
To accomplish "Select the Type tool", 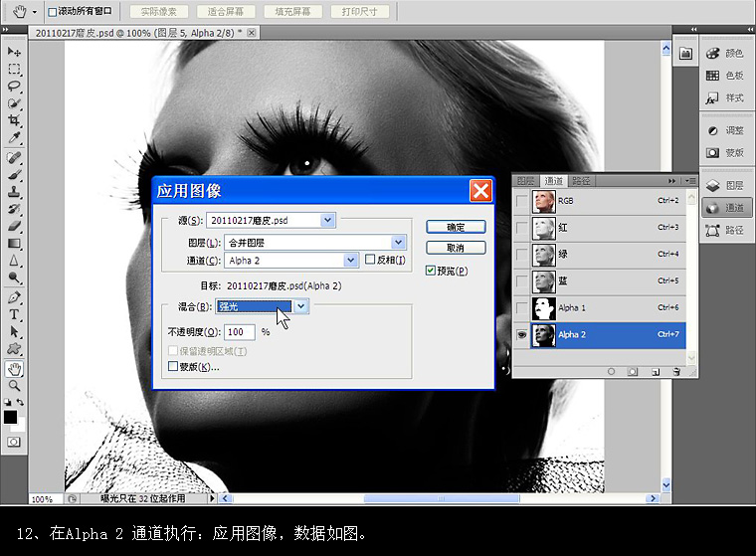I will click(x=14, y=314).
